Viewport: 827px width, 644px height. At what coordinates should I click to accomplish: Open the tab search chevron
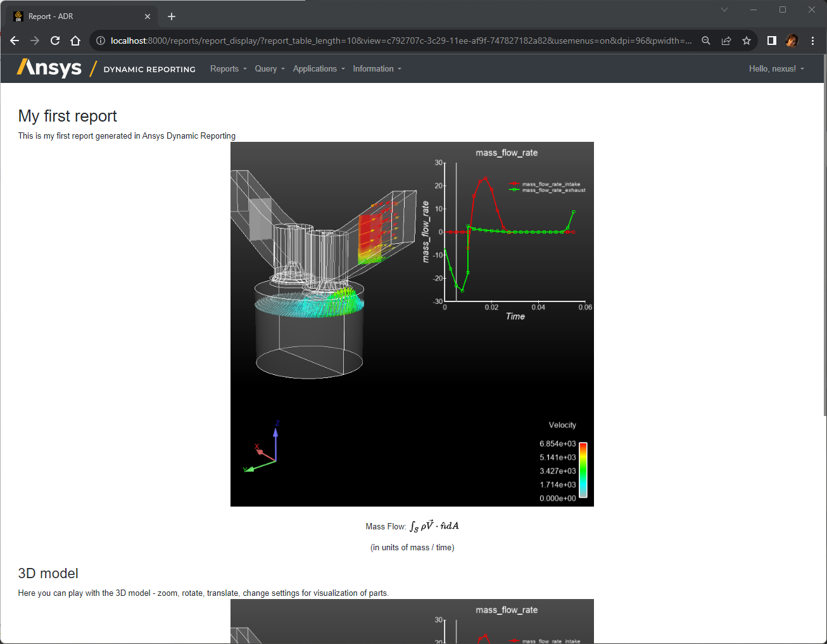pyautogui.click(x=724, y=9)
